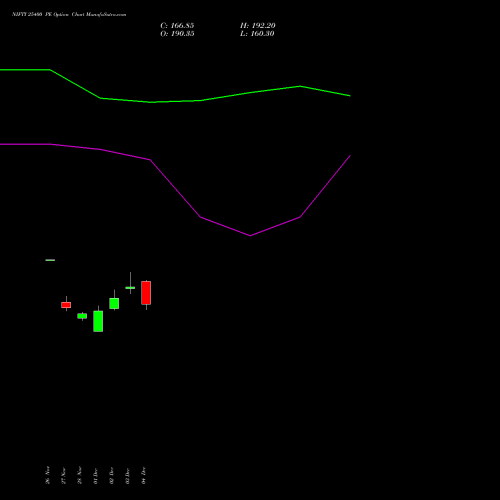This screenshot has width=500, height=500.
Task: Click the open value O: 190.35
Action: (x=177, y=34)
